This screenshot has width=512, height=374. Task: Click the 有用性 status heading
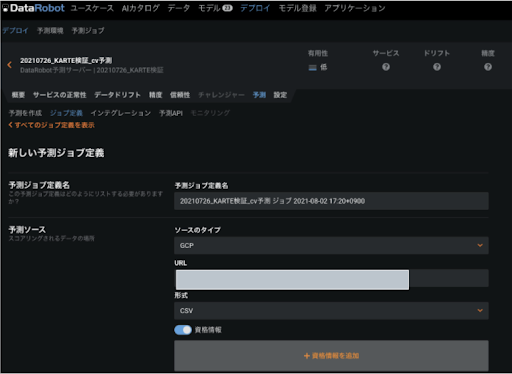pos(318,53)
